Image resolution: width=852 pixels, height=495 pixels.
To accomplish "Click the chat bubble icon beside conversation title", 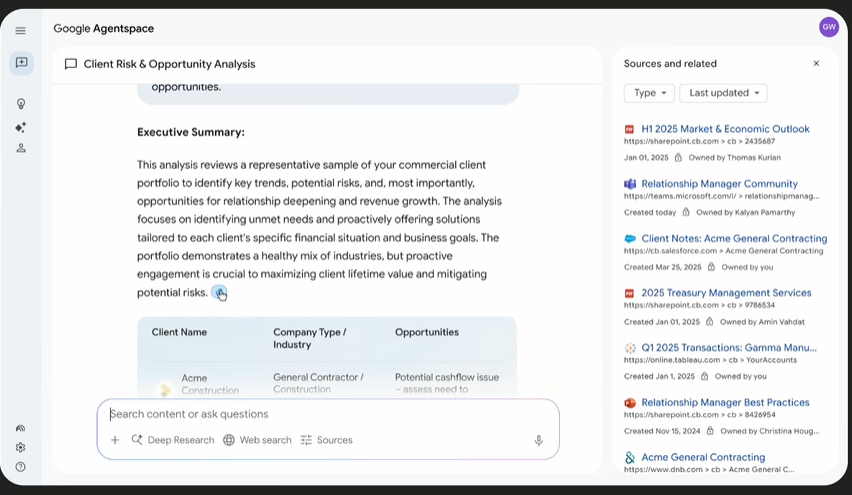I will point(71,64).
